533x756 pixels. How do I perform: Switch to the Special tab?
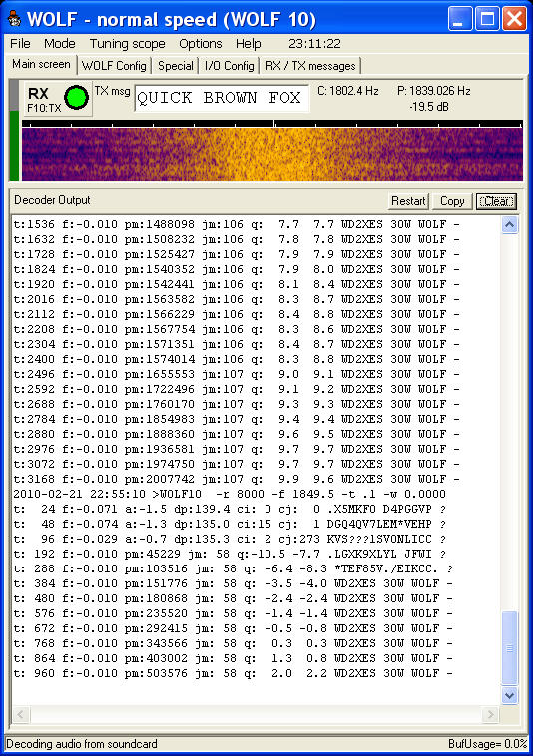click(x=175, y=66)
